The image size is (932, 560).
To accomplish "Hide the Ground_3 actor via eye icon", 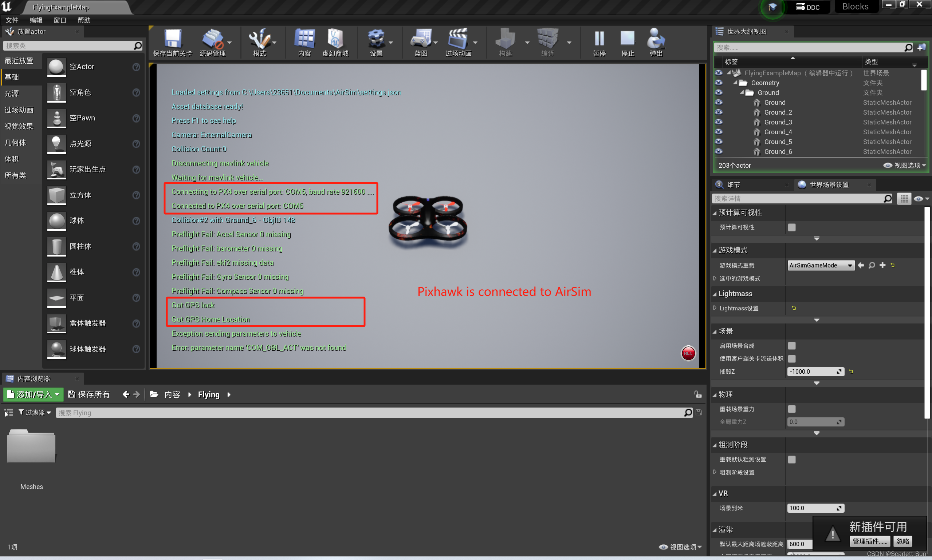I will (x=719, y=122).
